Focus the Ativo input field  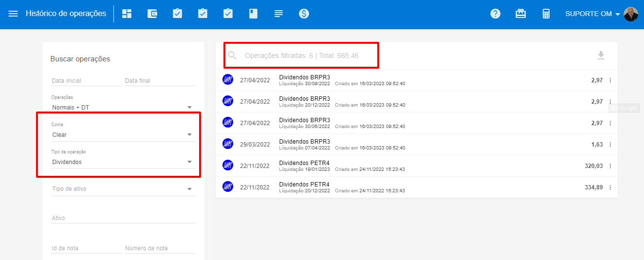tap(123, 218)
